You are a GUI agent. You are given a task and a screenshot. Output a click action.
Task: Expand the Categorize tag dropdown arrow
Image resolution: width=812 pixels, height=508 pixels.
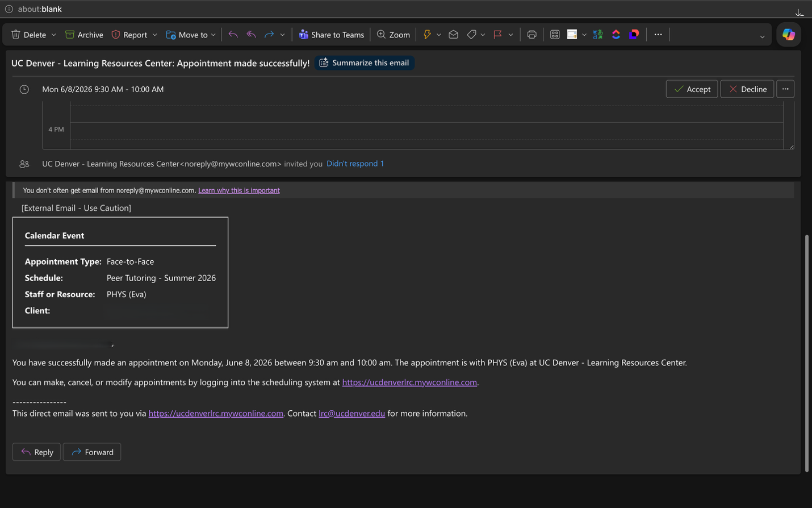(x=483, y=35)
